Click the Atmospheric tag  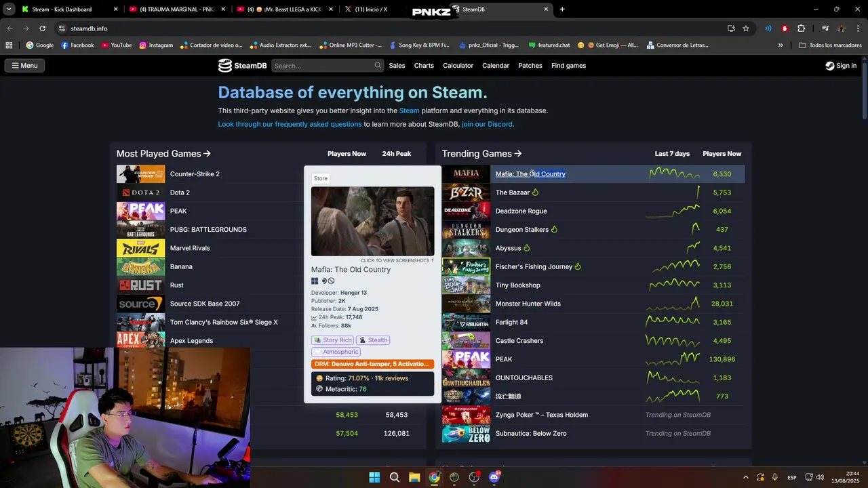(x=336, y=352)
